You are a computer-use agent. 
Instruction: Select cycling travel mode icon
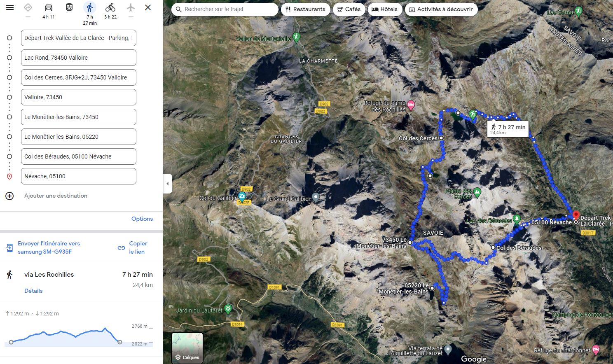(x=110, y=7)
